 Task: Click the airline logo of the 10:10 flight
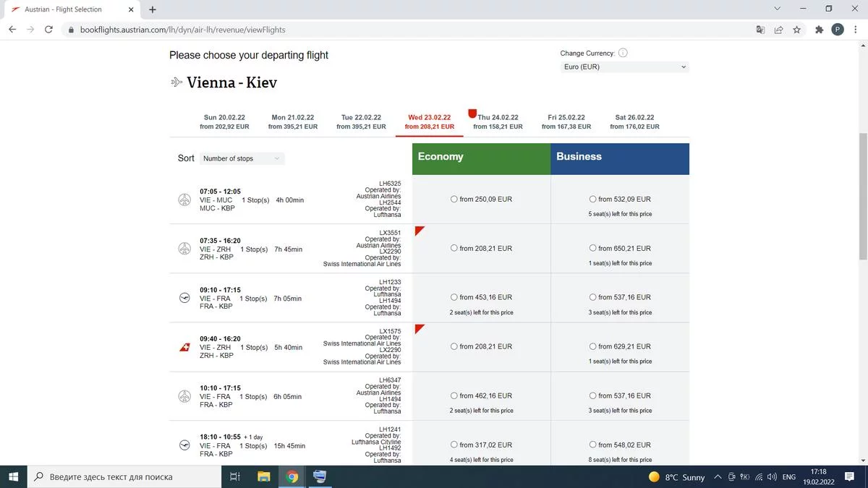[x=184, y=396]
